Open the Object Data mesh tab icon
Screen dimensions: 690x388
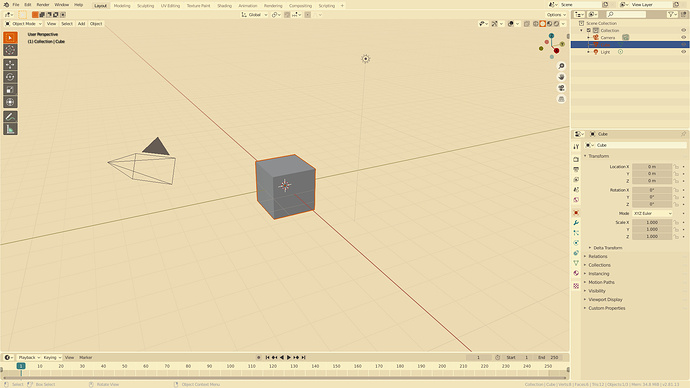576,263
